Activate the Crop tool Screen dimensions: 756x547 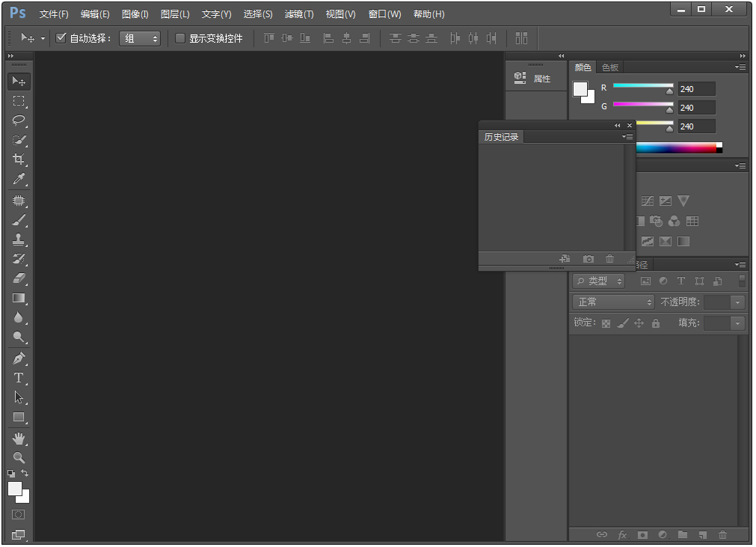pos(19,159)
